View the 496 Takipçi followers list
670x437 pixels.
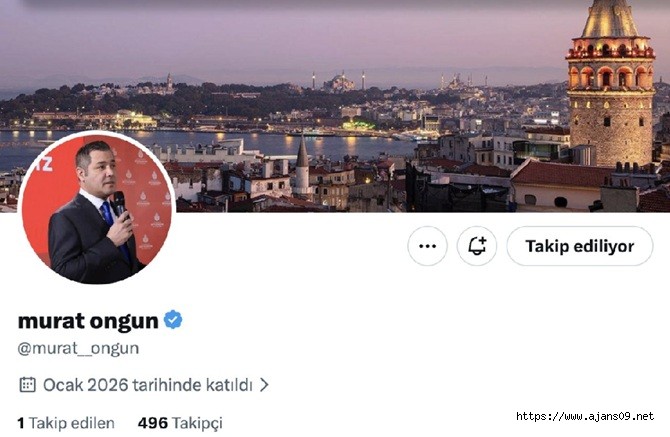(x=180, y=423)
